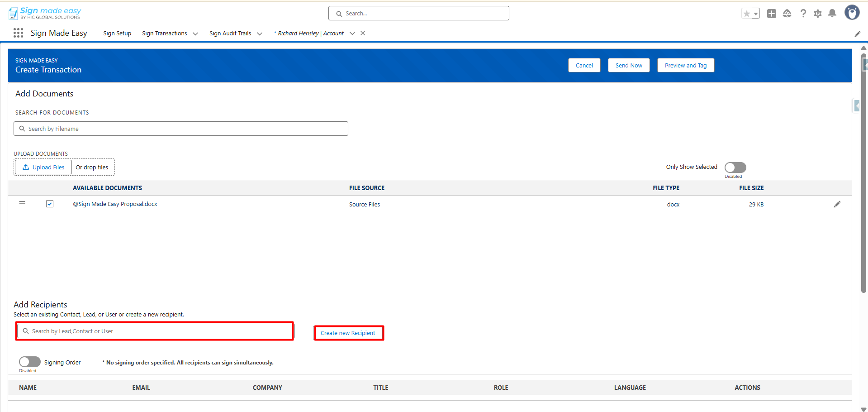Click the page vertical scrollbar thumb

tap(864, 173)
